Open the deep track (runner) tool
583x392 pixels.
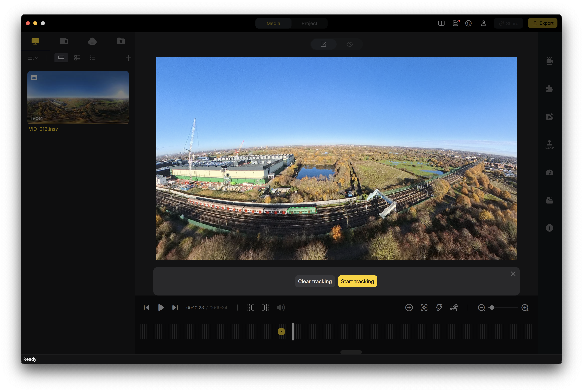pyautogui.click(x=454, y=308)
